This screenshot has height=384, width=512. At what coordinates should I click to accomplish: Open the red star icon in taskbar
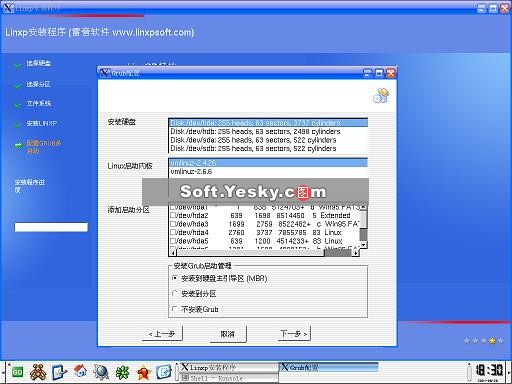click(x=143, y=372)
